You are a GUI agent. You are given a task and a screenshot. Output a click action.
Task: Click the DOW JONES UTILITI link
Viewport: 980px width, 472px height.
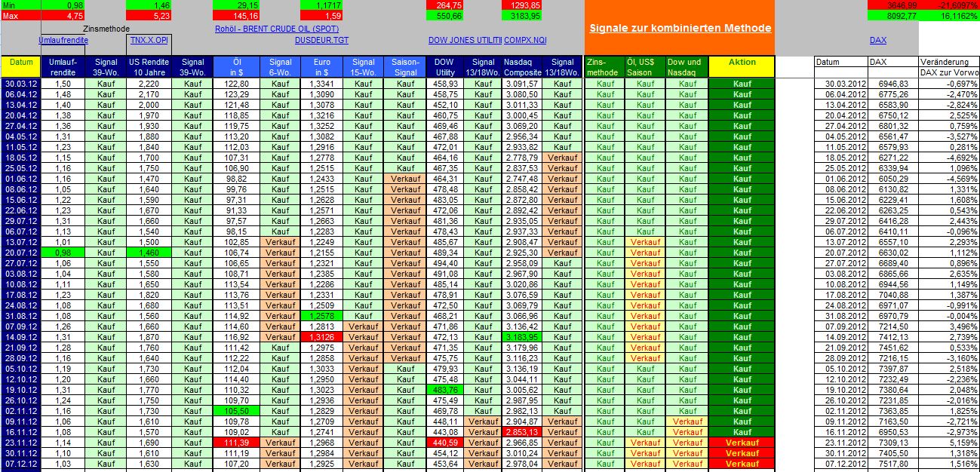tap(465, 39)
